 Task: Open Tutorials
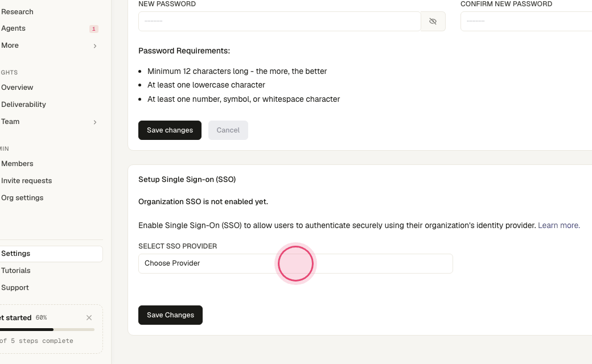tap(15, 271)
